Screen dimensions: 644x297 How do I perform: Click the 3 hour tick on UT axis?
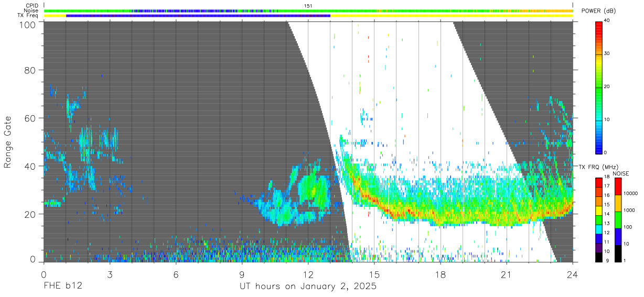(x=110, y=273)
